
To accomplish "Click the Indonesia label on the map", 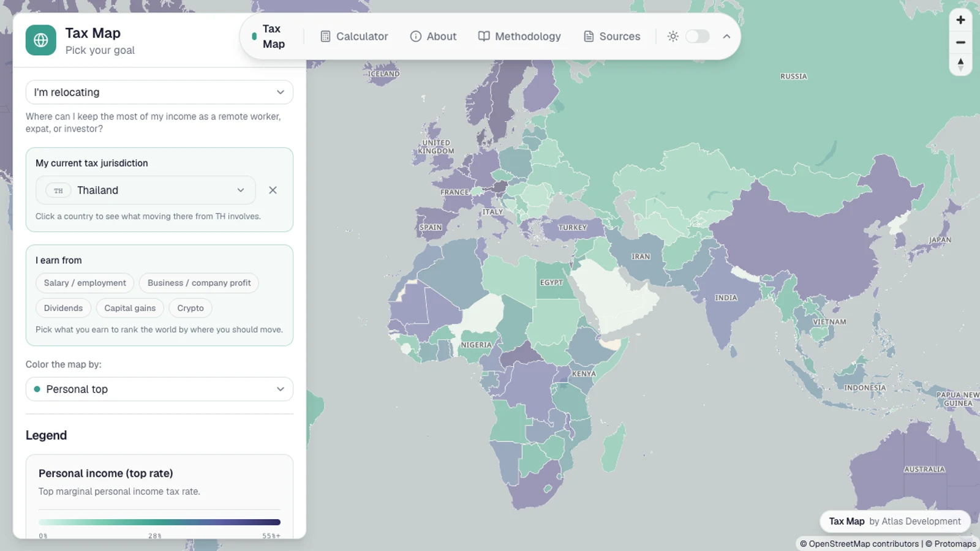I will (865, 388).
